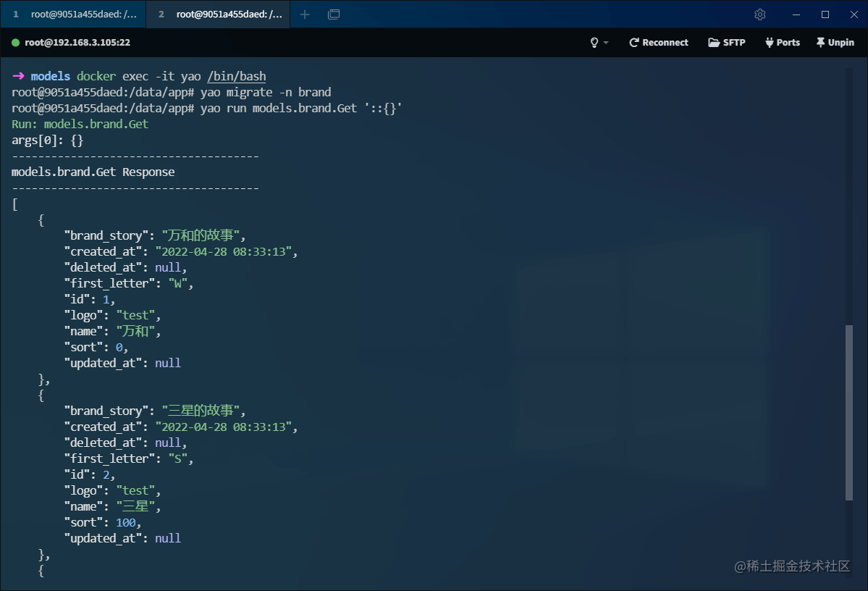Open the SFTP file browser

[x=727, y=43]
